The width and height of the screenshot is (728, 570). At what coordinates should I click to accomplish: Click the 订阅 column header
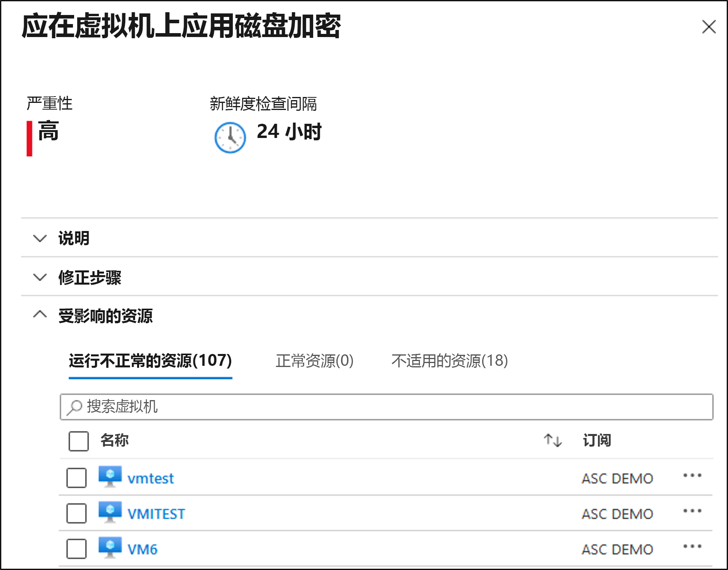597,440
